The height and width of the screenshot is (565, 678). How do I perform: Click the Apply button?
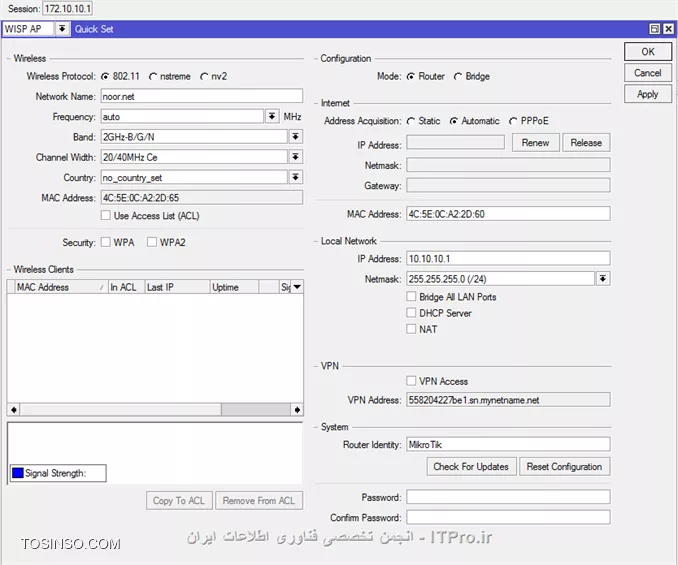point(648,94)
